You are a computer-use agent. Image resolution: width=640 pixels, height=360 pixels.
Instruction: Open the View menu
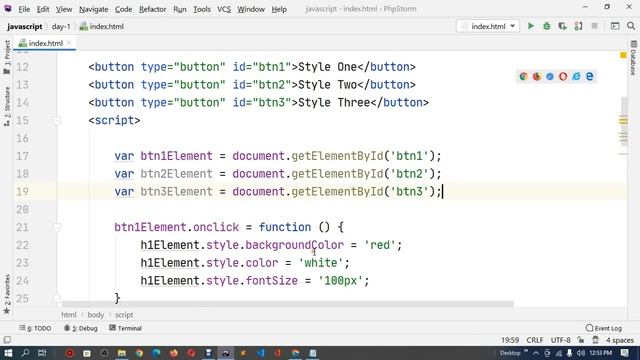click(64, 9)
